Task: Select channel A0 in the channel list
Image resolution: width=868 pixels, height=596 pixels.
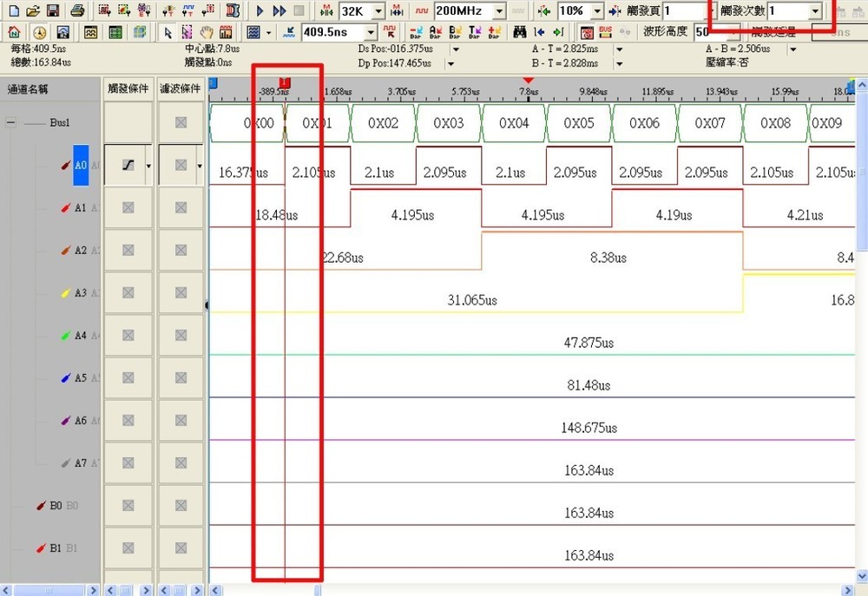Action: [81, 165]
